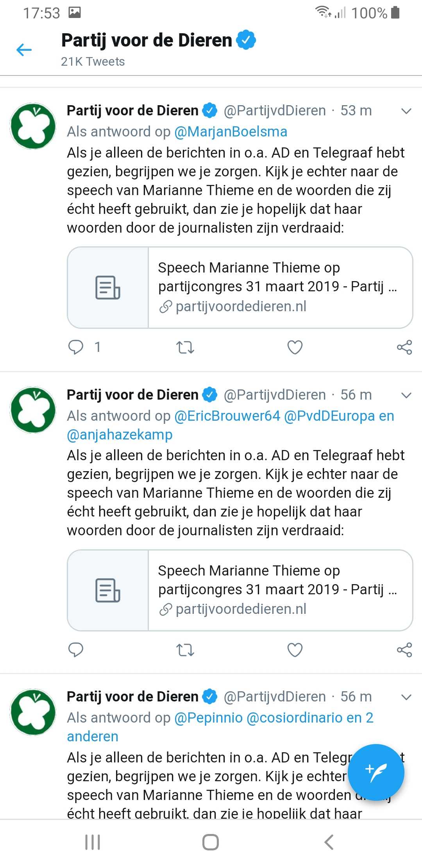Screen dimensions: 422x868
Task: Expand chevron menu on @EricBrouwer64 reply tweet
Action: coord(406,395)
